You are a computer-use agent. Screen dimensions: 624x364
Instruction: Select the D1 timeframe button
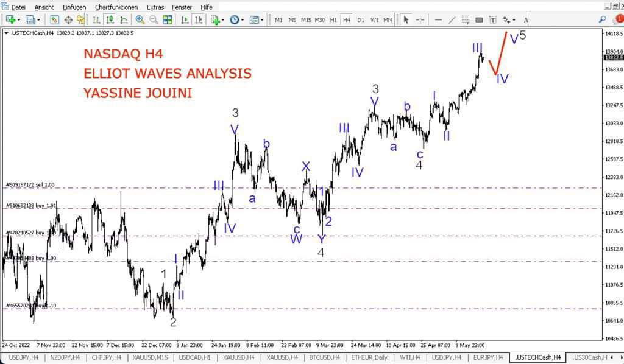(361, 19)
